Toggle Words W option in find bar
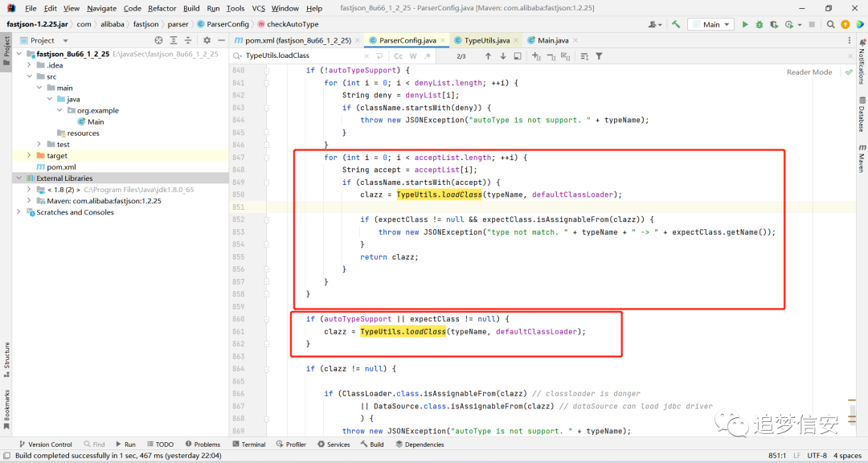 coord(413,56)
